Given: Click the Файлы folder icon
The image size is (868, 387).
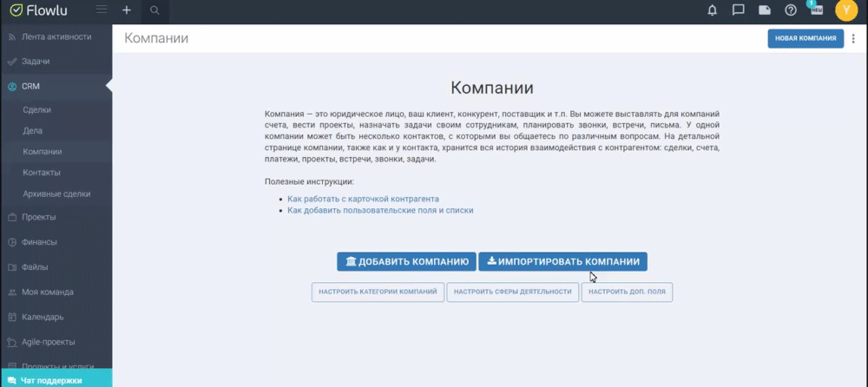Looking at the screenshot, I should 11,267.
